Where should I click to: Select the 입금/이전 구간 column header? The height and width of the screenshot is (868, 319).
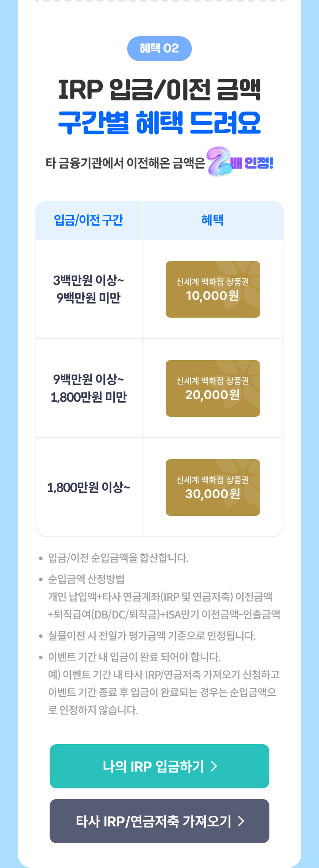pos(89,220)
